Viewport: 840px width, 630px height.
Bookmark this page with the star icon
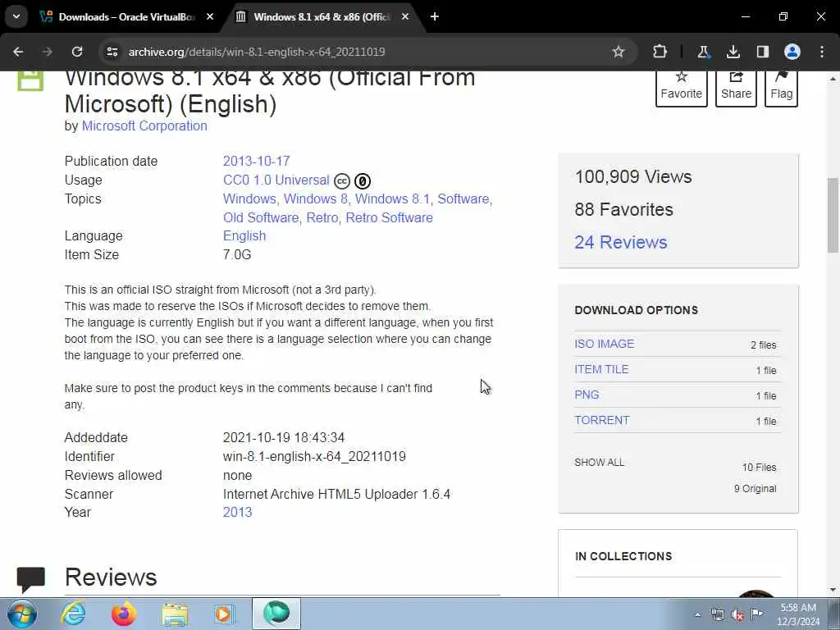pos(619,52)
